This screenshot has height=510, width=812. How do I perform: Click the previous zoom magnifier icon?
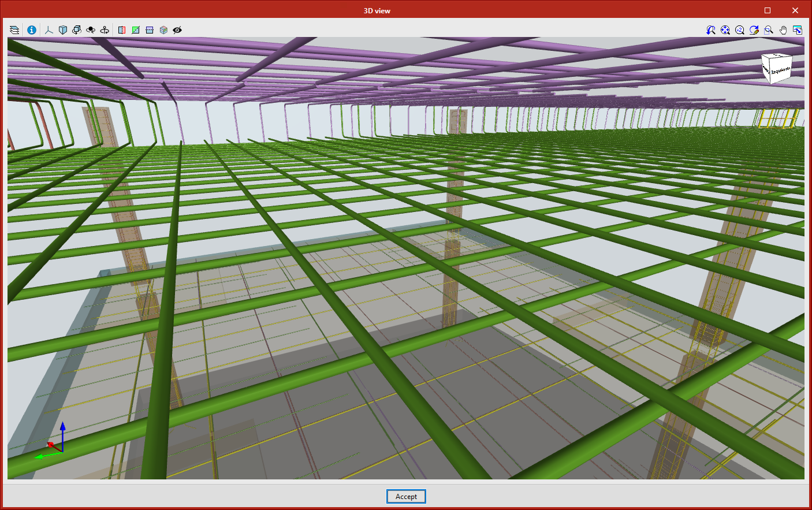click(711, 30)
